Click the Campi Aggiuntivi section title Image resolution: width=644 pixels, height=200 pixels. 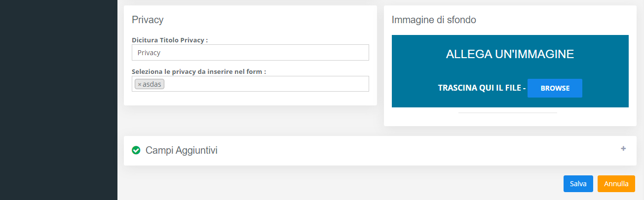point(181,151)
